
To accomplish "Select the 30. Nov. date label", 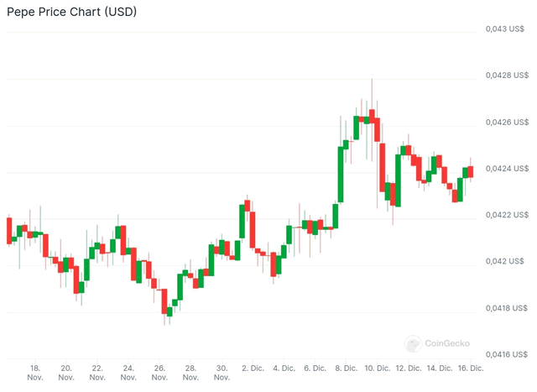I will (x=222, y=373).
